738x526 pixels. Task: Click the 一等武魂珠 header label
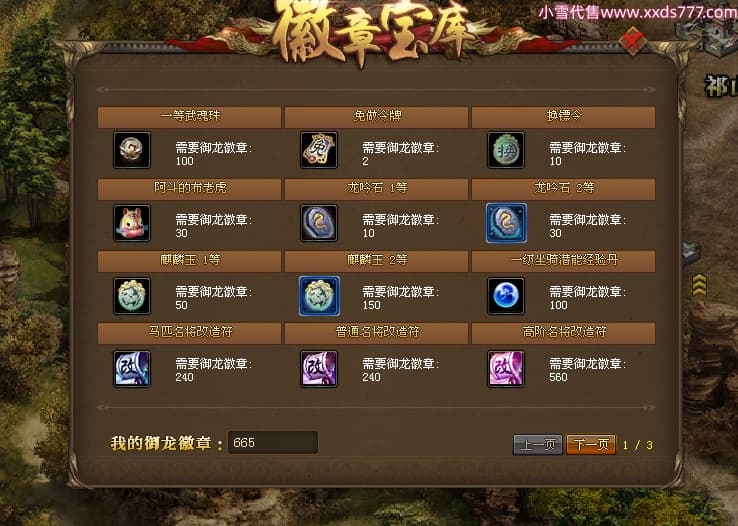(190, 116)
